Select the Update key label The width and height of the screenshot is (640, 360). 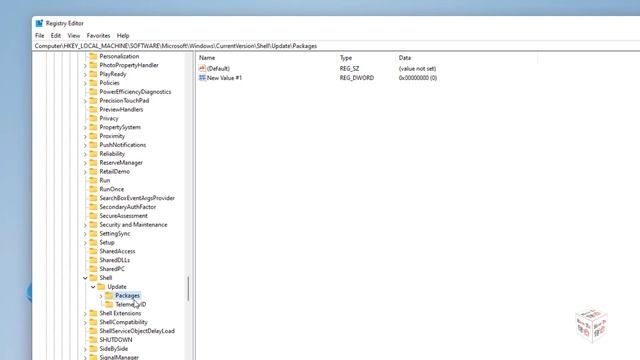click(x=117, y=287)
